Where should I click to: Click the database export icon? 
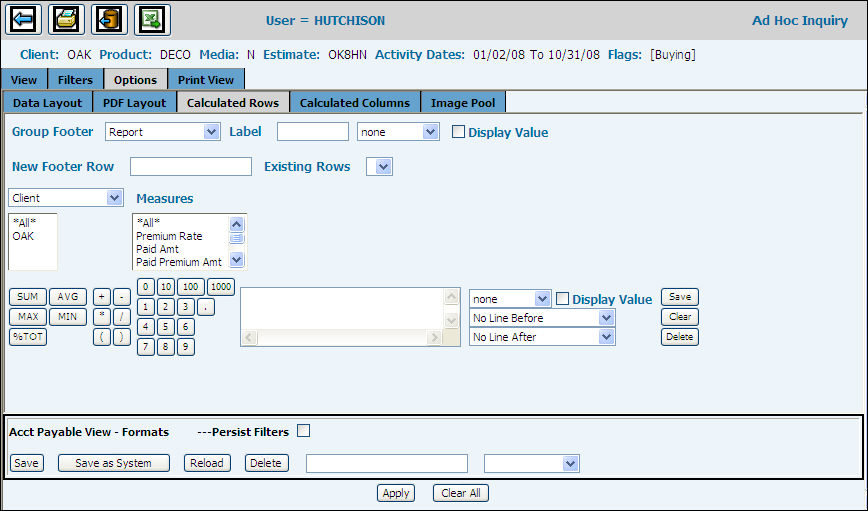click(x=109, y=20)
